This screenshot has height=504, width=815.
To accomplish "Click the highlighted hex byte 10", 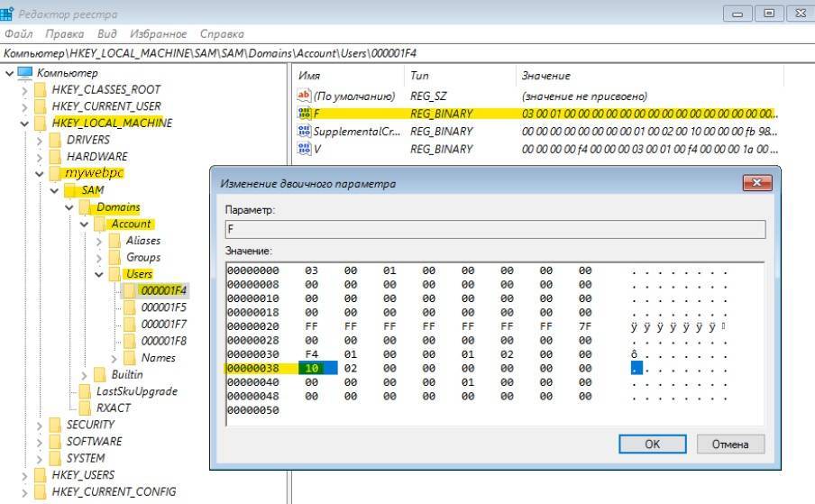I will [x=313, y=370].
